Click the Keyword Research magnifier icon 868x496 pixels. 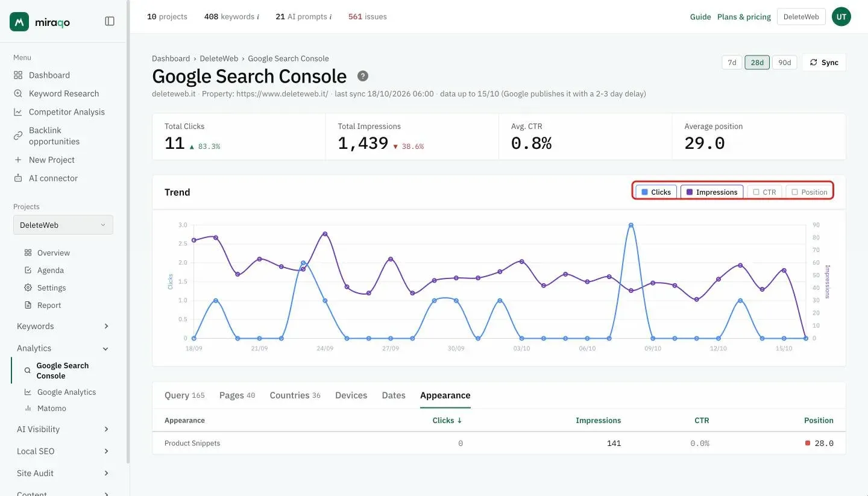(18, 93)
